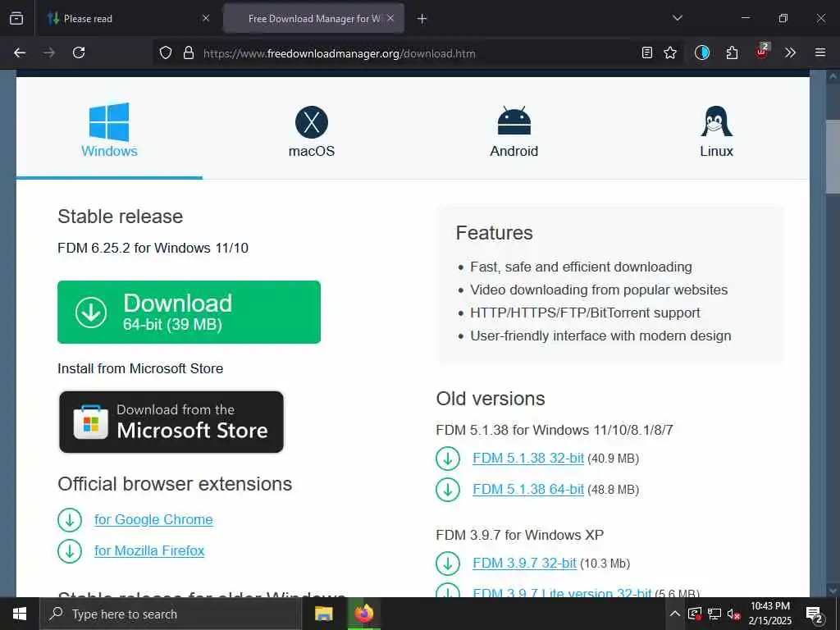Click Download from the Microsoft Store badge
The width and height of the screenshot is (840, 630).
tap(171, 422)
